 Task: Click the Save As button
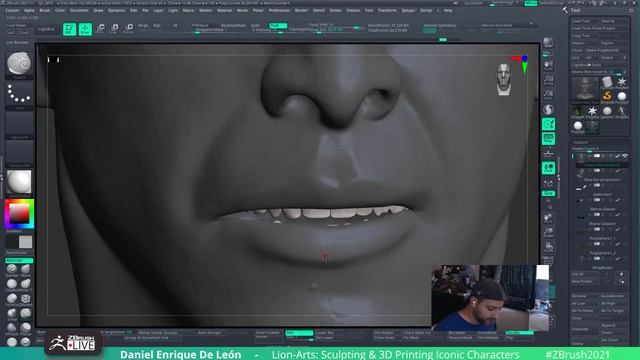pos(613,21)
